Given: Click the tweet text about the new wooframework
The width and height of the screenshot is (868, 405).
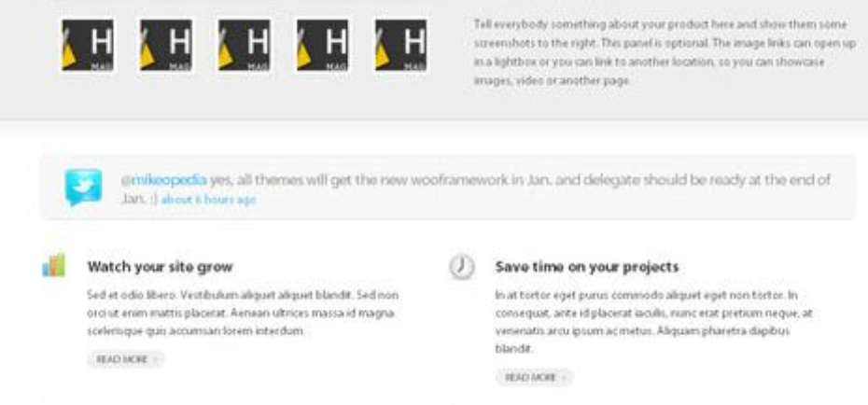Looking at the screenshot, I should click(x=475, y=189).
